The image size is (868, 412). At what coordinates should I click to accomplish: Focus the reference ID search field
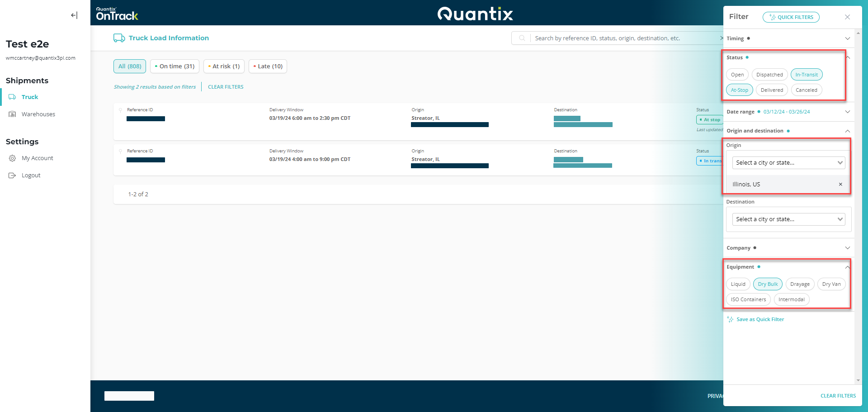pyautogui.click(x=624, y=38)
